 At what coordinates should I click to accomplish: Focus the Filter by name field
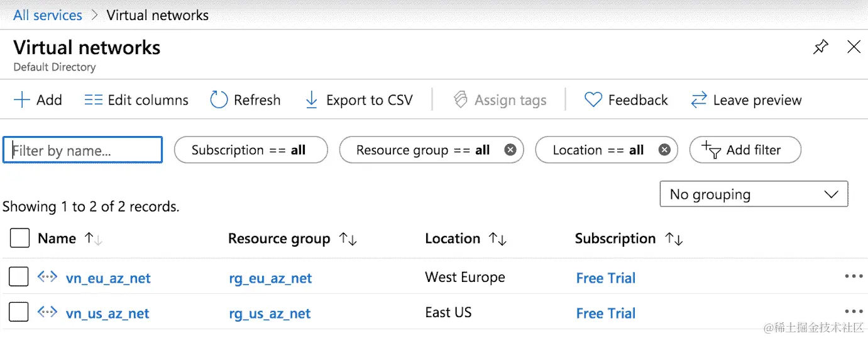click(82, 150)
